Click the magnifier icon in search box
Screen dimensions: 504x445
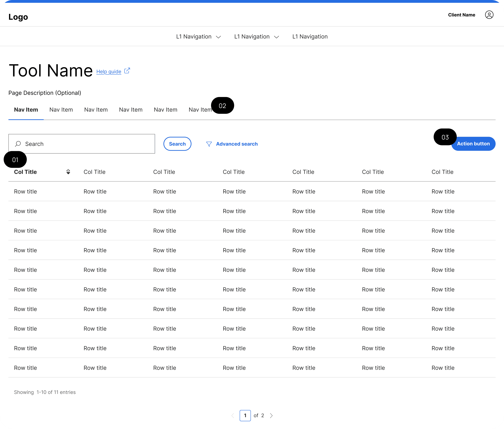(18, 144)
